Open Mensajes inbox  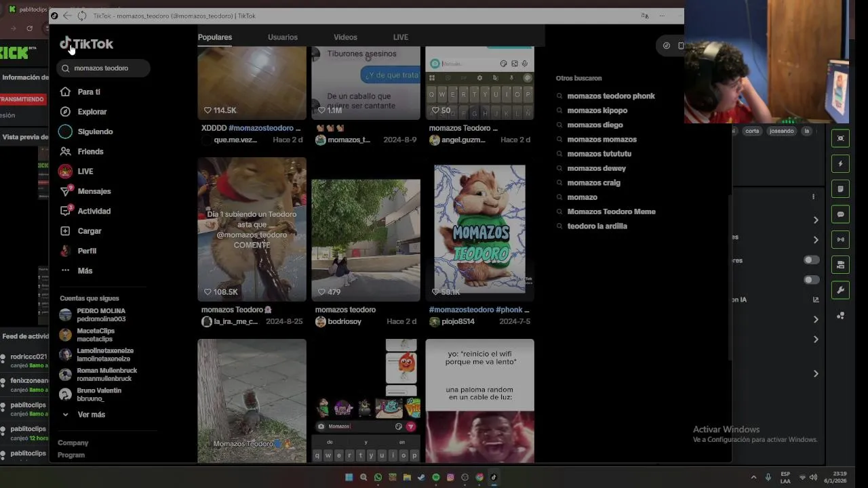[x=85, y=191]
